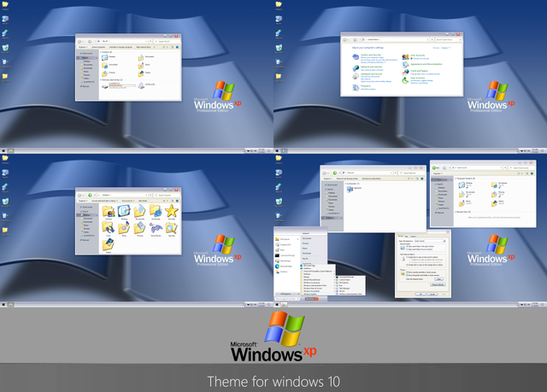Click 'Uninstall a program' link in Control Panel
The height and width of the screenshot is (392, 547).
pyautogui.click(x=368, y=89)
